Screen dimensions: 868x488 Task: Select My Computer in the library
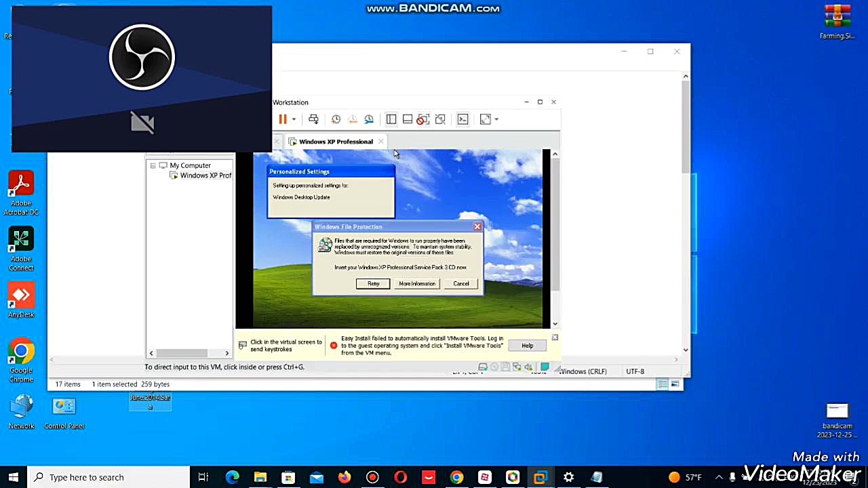(190, 165)
